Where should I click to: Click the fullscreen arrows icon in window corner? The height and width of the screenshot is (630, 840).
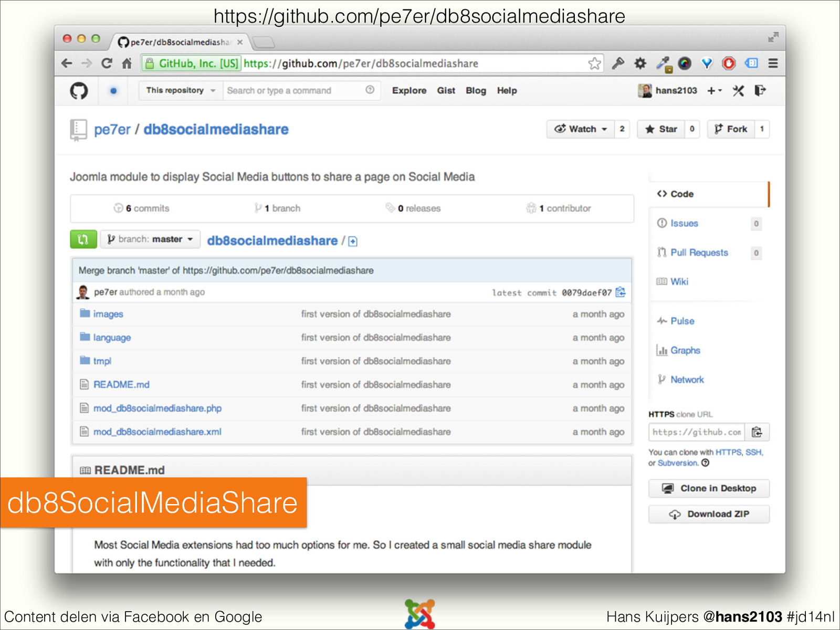click(x=773, y=37)
